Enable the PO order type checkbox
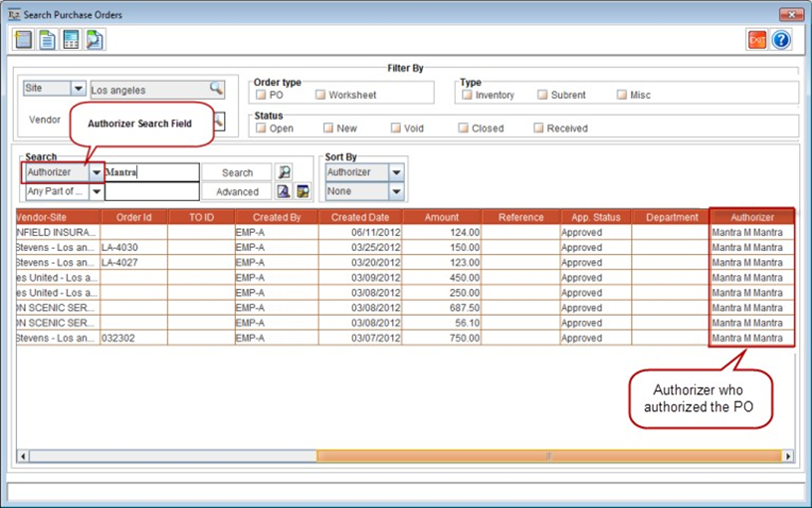The image size is (812, 508). (x=261, y=96)
